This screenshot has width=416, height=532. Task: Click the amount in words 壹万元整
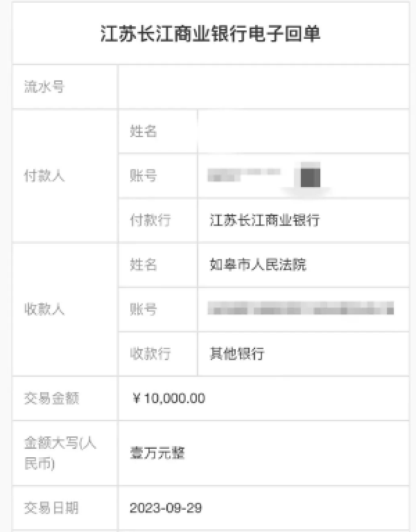[x=157, y=453]
